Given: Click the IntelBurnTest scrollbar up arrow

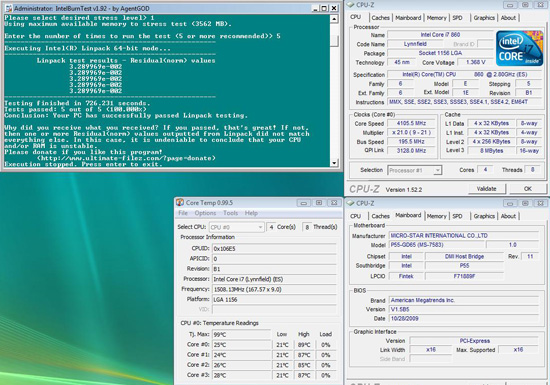Looking at the screenshot, I should coord(334,19).
